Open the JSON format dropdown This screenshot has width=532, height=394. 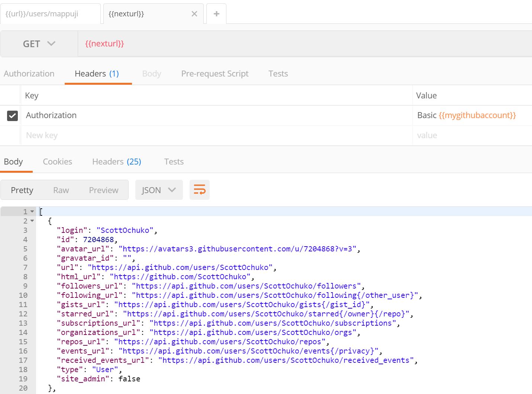159,190
